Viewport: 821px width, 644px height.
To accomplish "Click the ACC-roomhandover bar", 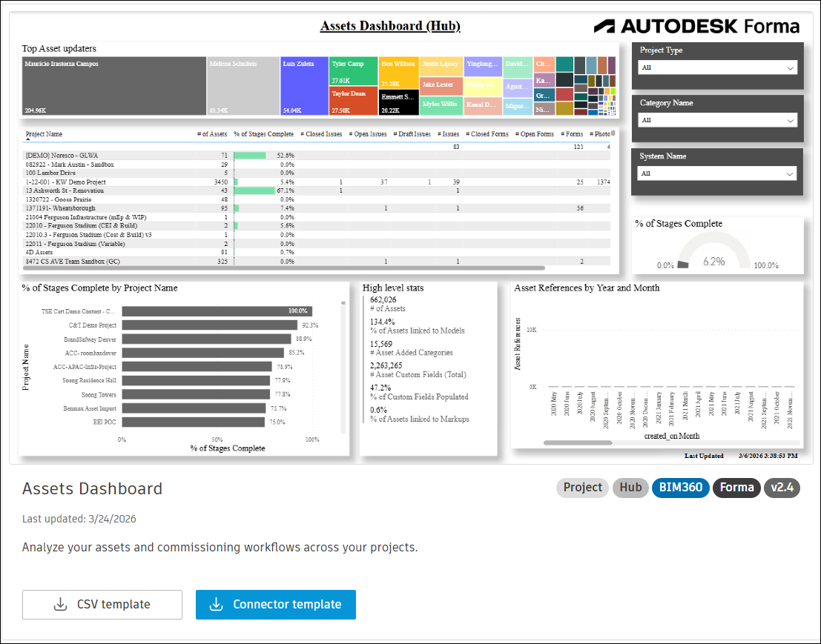I will pos(203,353).
